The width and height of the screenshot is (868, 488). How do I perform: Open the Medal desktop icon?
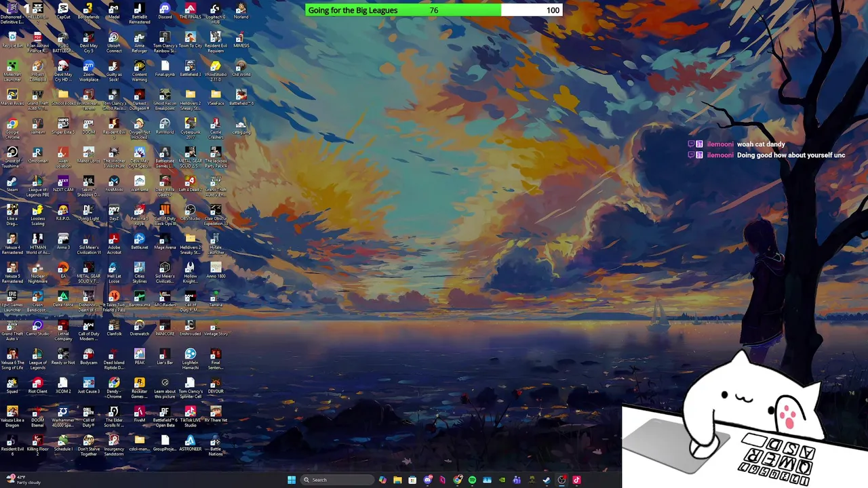tap(114, 11)
